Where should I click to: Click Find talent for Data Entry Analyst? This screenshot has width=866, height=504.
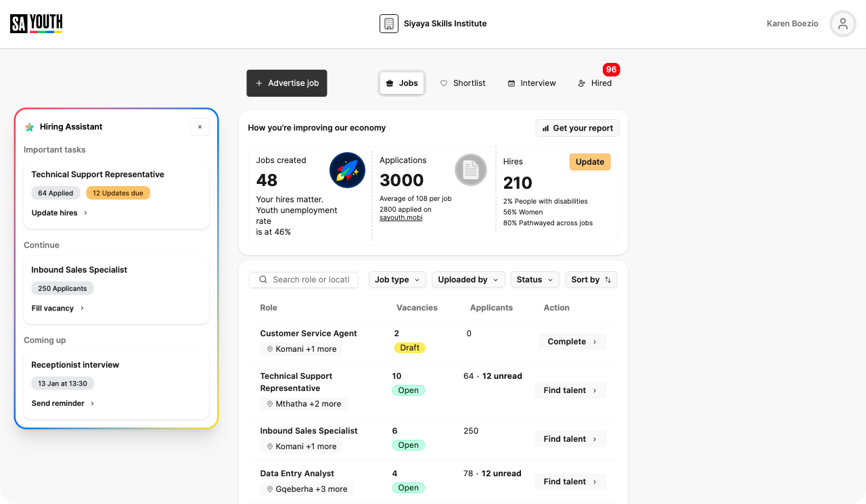click(570, 482)
